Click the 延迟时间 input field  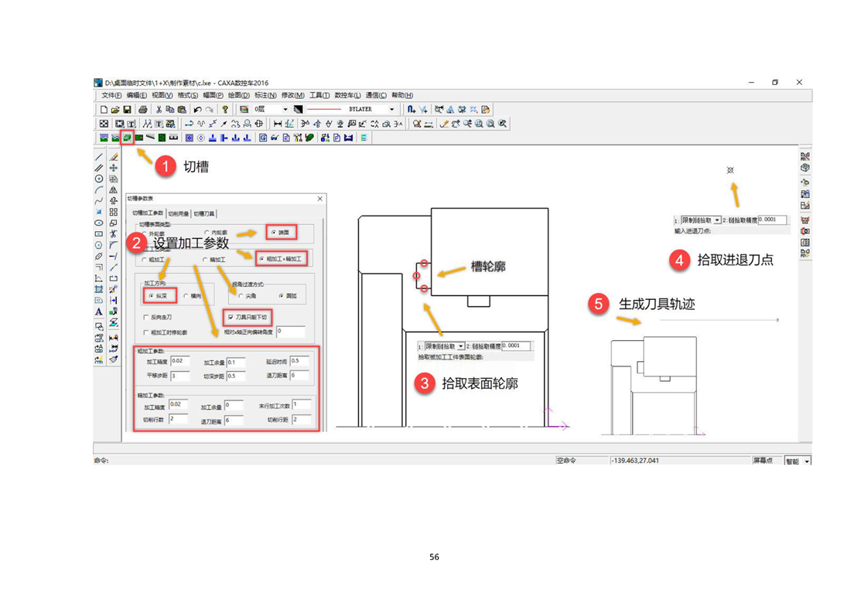[299, 361]
